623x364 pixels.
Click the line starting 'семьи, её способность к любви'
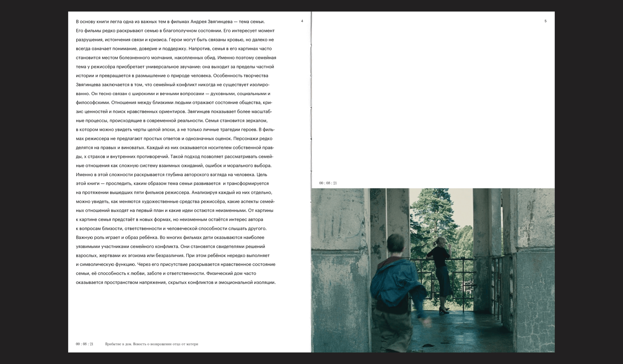(166, 273)
